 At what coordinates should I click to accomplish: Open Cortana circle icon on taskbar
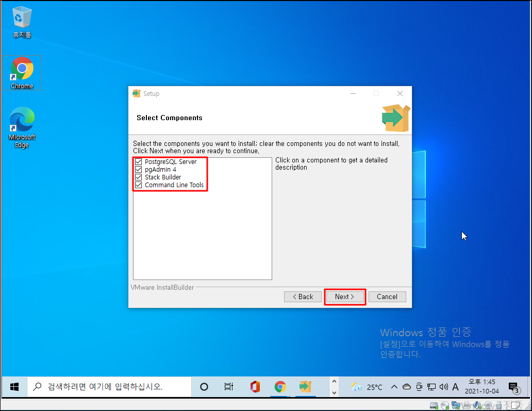coord(204,387)
